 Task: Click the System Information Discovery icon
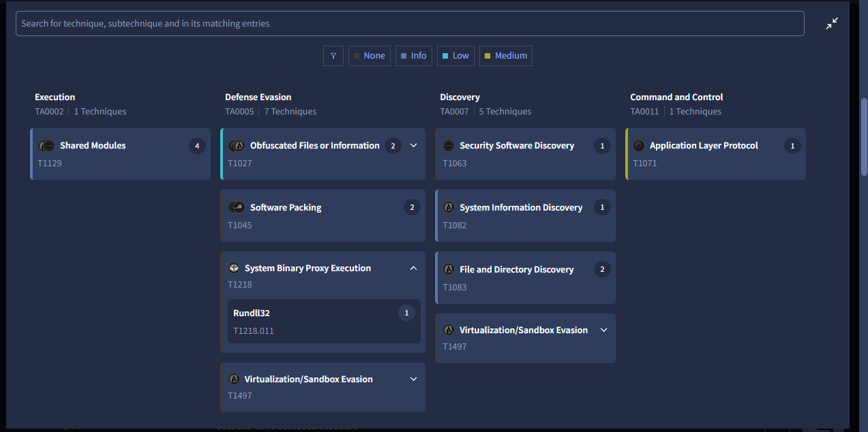[449, 208]
